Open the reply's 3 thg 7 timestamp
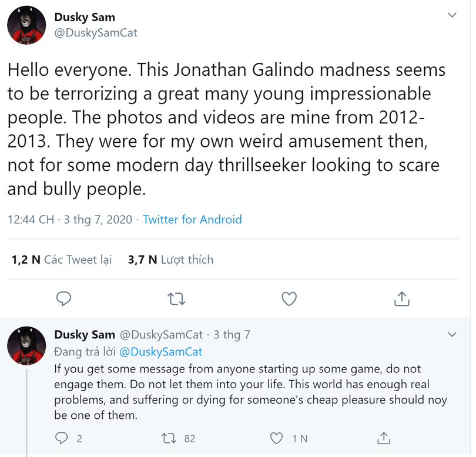 [x=232, y=334]
